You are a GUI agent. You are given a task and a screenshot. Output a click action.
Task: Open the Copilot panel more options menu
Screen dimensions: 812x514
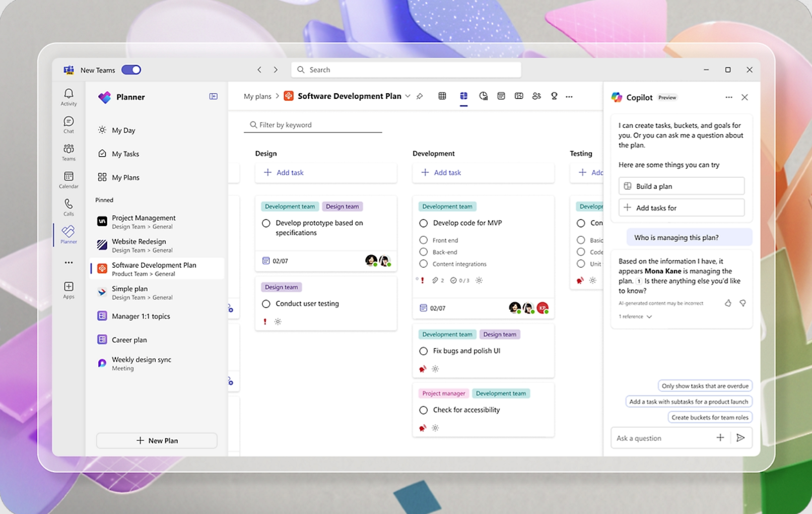coord(729,97)
